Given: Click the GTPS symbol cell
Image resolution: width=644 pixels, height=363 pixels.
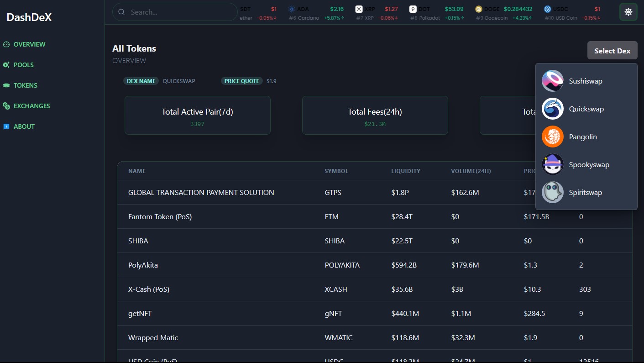Looking at the screenshot, I should [333, 193].
